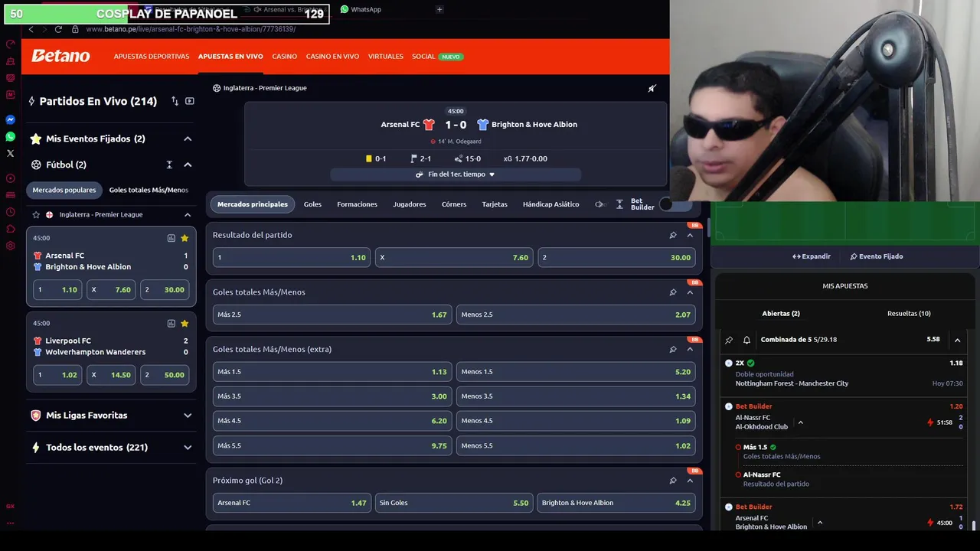Bet on Arsenal win at 1.10 in Resultado

291,257
